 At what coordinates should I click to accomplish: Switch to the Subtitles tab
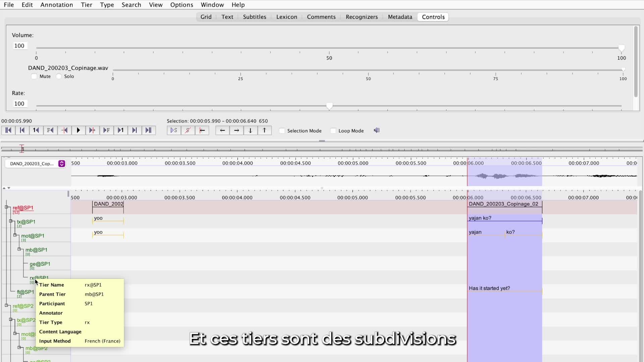click(254, 17)
